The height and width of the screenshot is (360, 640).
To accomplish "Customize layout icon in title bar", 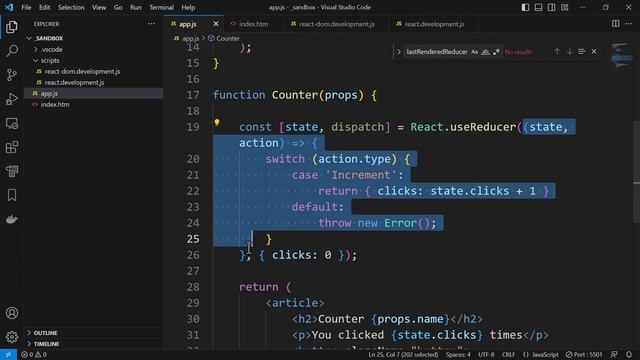I will (565, 7).
